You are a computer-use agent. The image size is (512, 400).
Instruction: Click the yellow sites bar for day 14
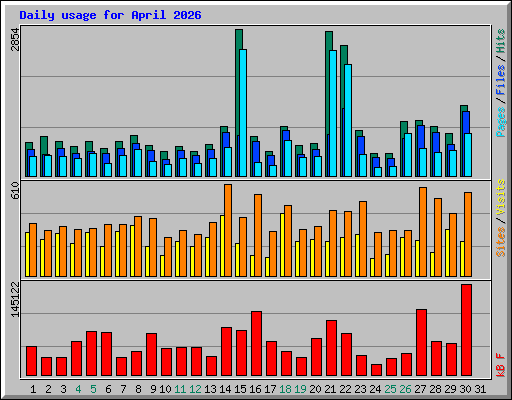coord(222,246)
